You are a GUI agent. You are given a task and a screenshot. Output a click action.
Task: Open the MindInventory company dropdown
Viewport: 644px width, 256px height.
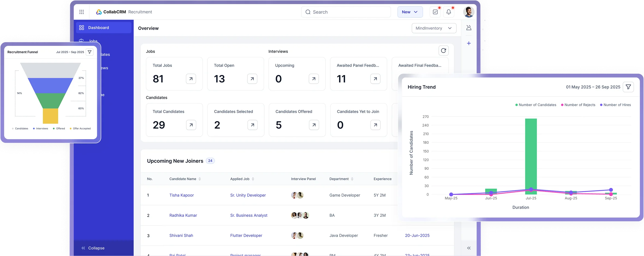coord(434,28)
